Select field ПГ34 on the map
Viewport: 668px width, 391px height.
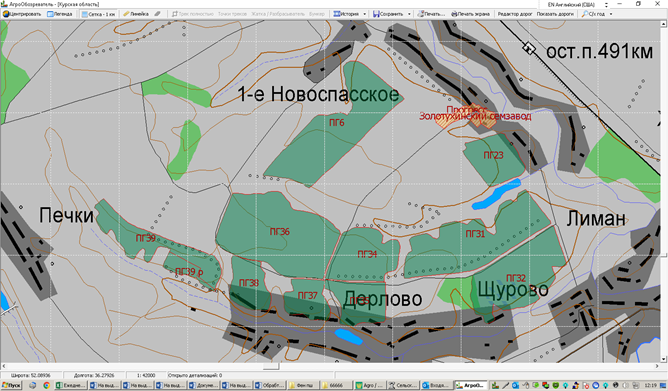click(367, 254)
